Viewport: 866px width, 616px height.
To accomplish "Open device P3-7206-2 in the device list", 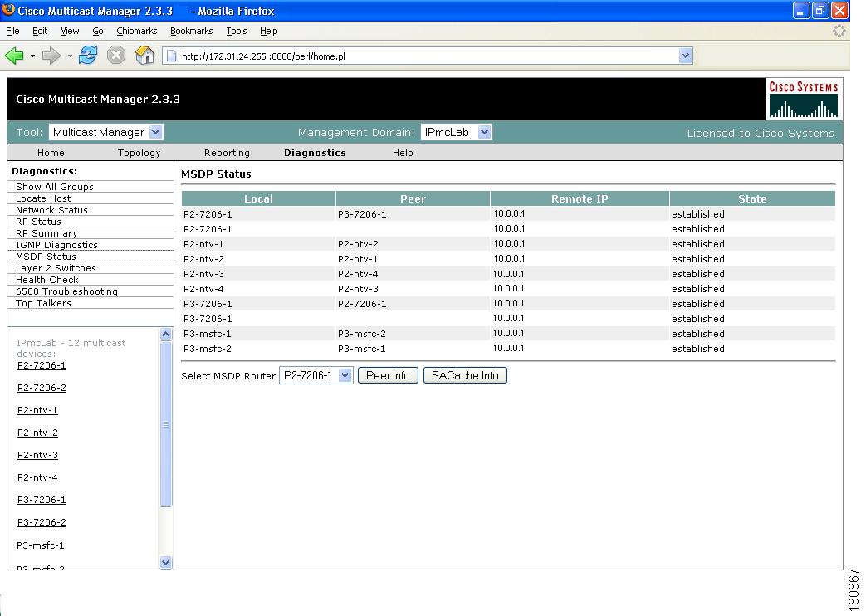I will [x=42, y=522].
